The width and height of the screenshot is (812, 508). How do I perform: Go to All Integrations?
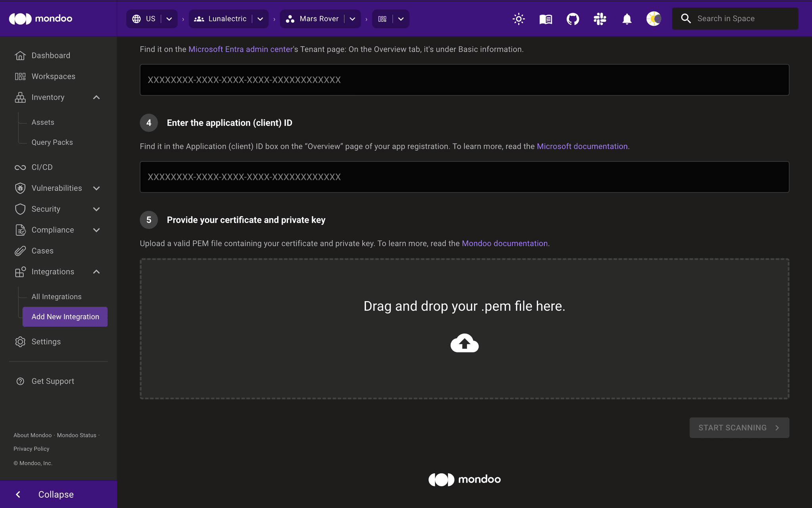56,296
